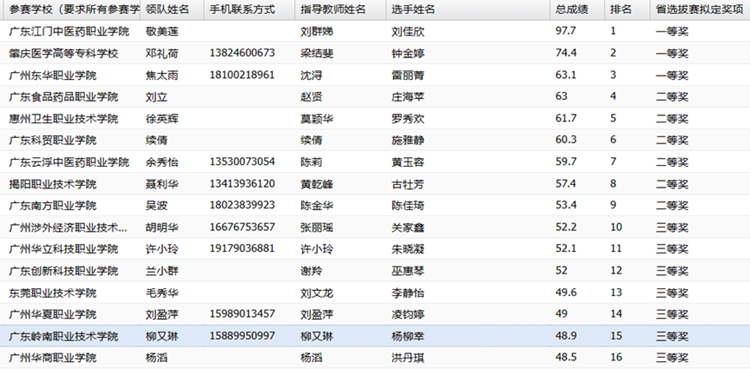Select school cell 广州东华职业学院
Screen dimensions: 750x369
[x=53, y=76]
